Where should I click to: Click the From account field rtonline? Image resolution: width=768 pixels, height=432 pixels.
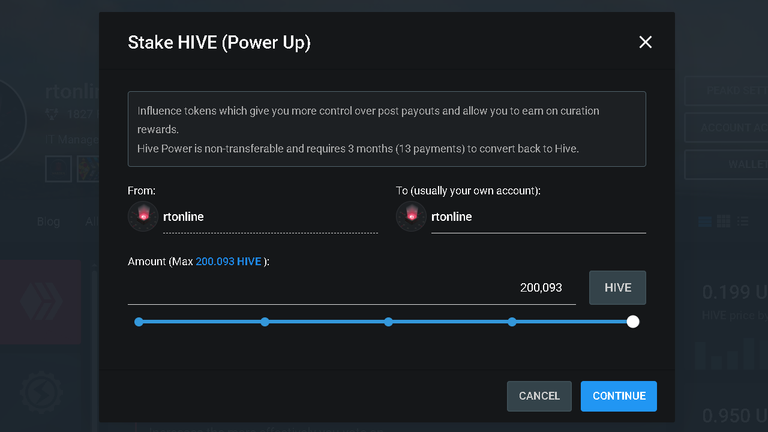tap(270, 216)
